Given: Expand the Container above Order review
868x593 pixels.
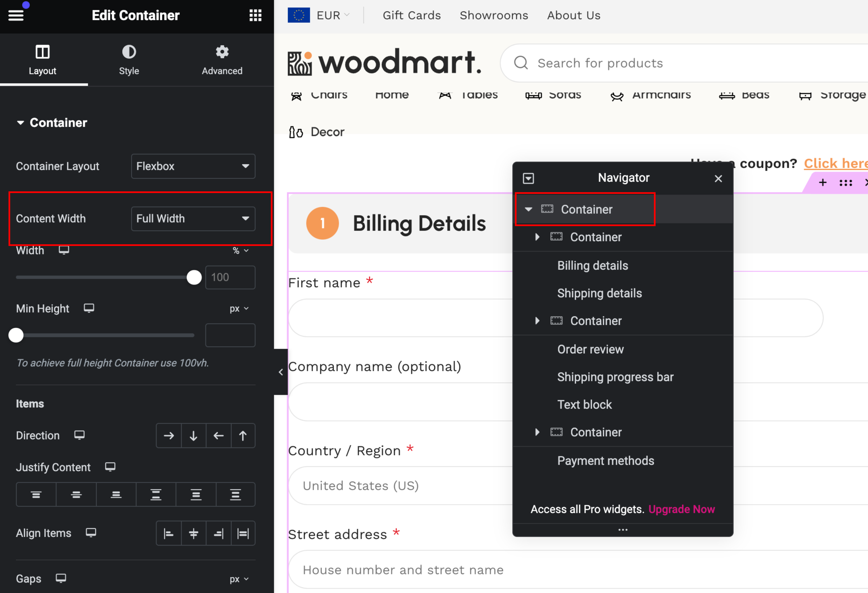Looking at the screenshot, I should point(537,320).
